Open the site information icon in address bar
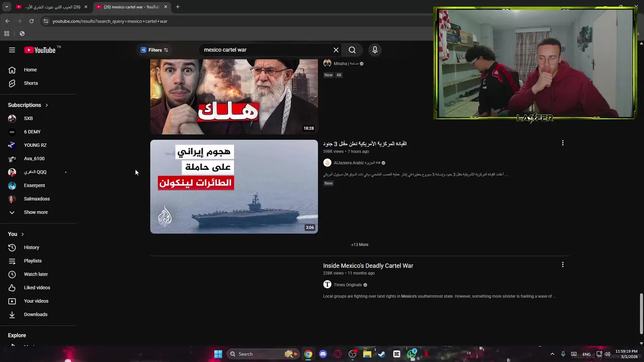 [x=46, y=21]
